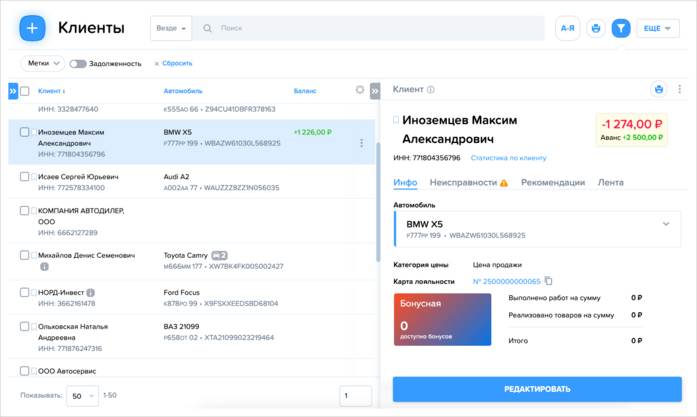697x417 pixels.
Task: Switch to the Лента tab
Action: coord(610,182)
